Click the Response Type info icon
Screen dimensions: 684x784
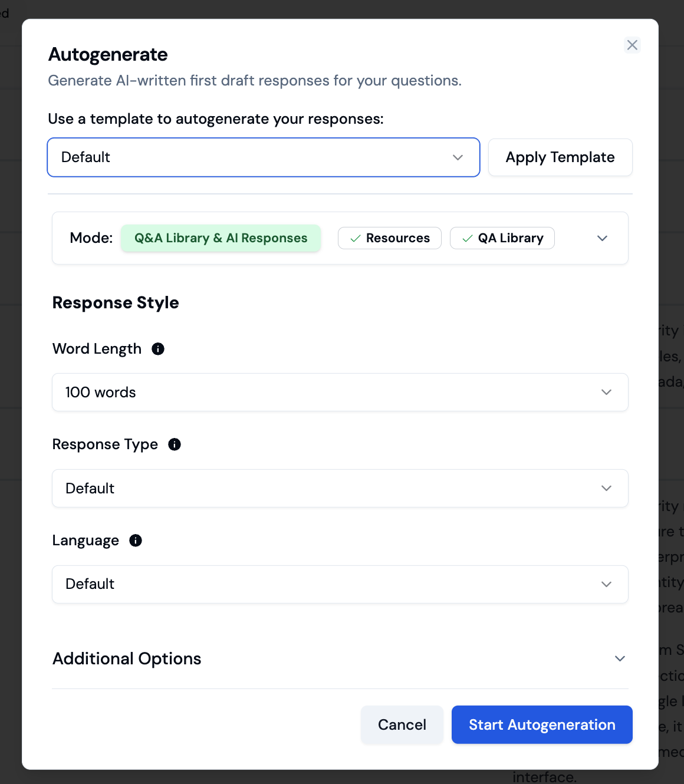(x=175, y=444)
